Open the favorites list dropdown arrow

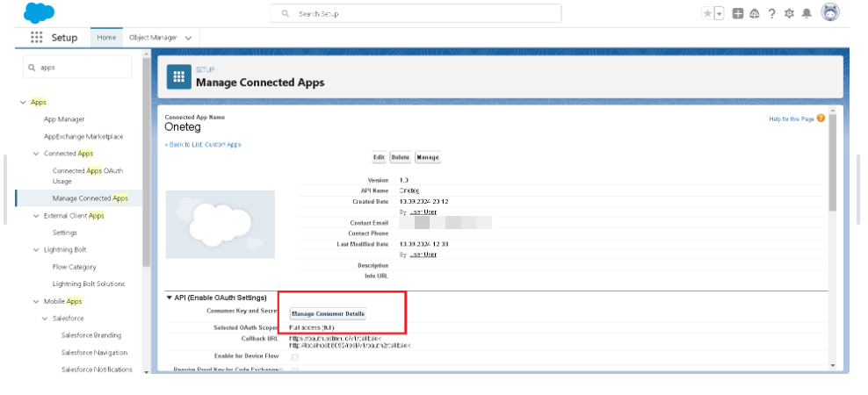point(720,13)
